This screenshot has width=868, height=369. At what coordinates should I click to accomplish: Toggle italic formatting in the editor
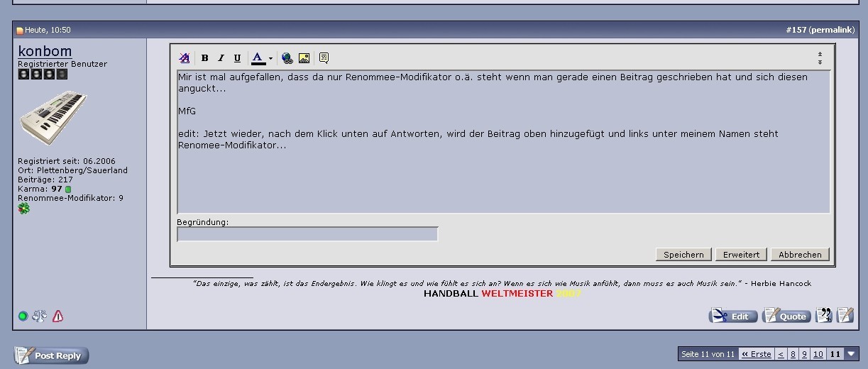click(221, 58)
